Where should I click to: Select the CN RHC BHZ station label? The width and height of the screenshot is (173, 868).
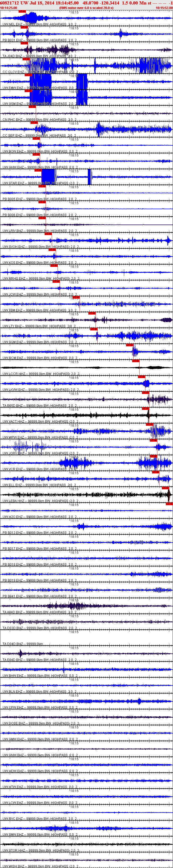40,120
